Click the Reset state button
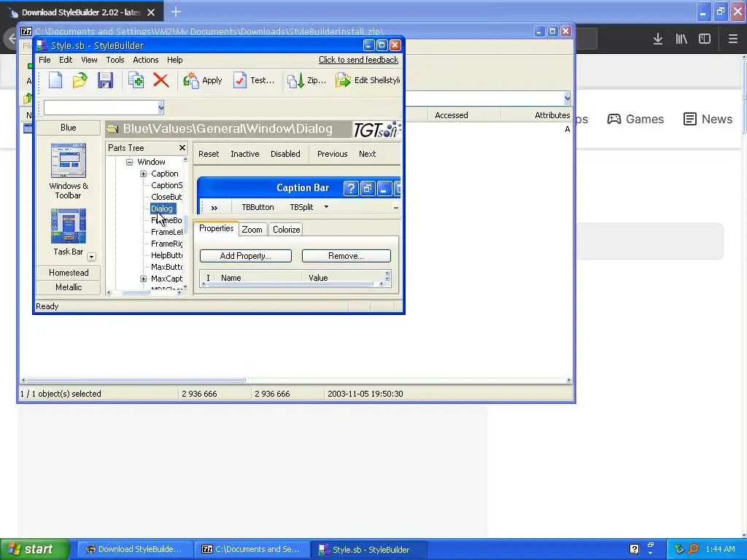747x560 pixels. coord(209,155)
